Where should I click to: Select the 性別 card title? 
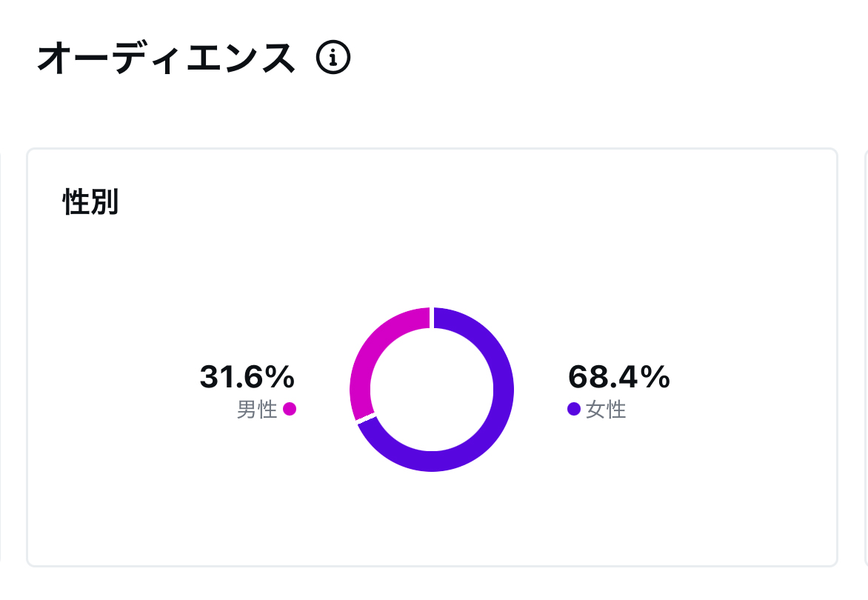[91, 201]
